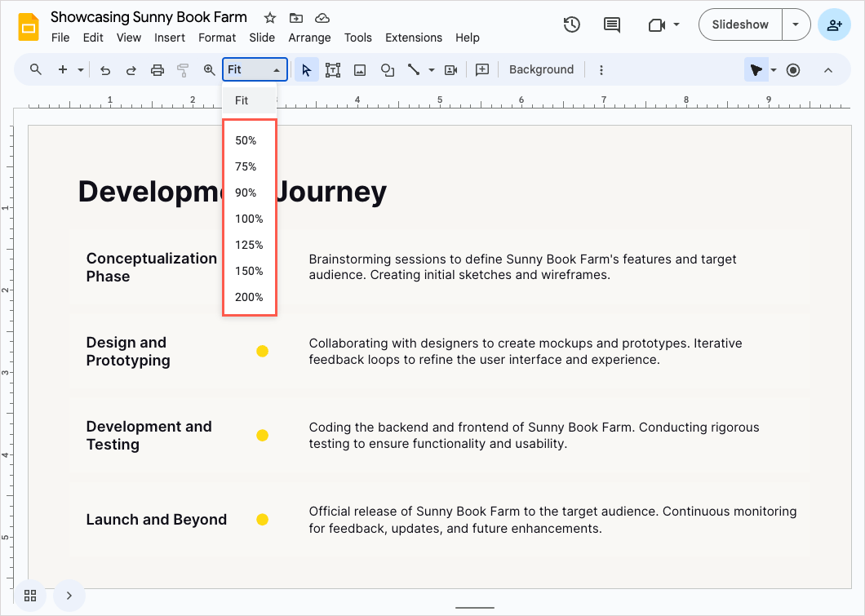Collapse the Fit zoom combo box
Image resolution: width=865 pixels, height=616 pixels.
point(255,69)
